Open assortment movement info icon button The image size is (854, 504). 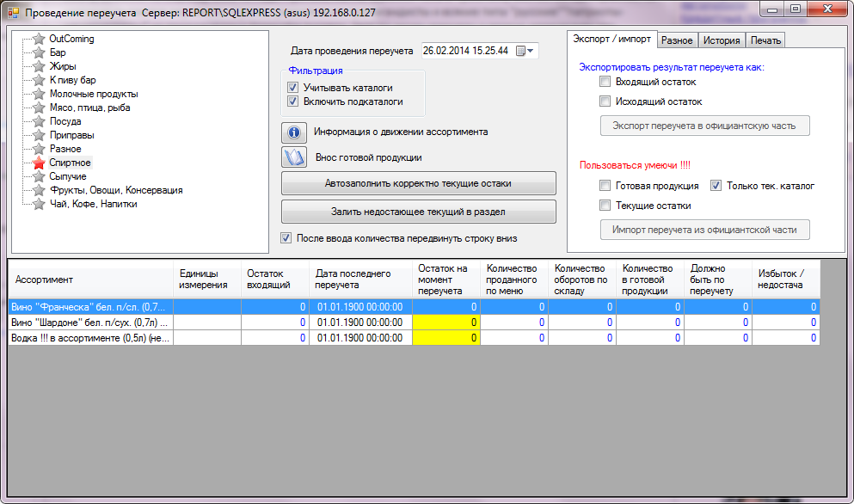click(294, 132)
